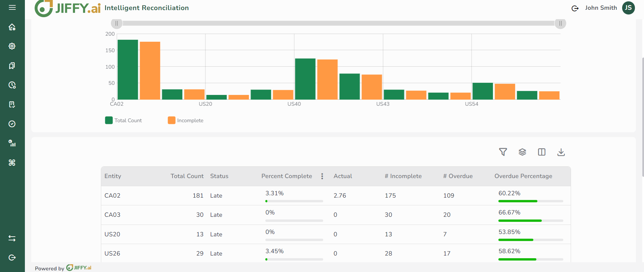Open the group-by layers icon
The width and height of the screenshot is (644, 272).
point(522,152)
